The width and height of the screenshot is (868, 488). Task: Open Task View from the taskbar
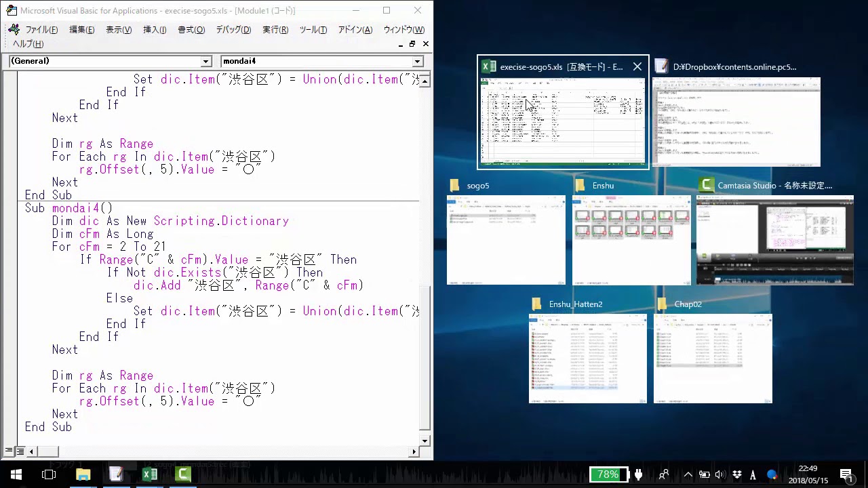[x=49, y=474]
